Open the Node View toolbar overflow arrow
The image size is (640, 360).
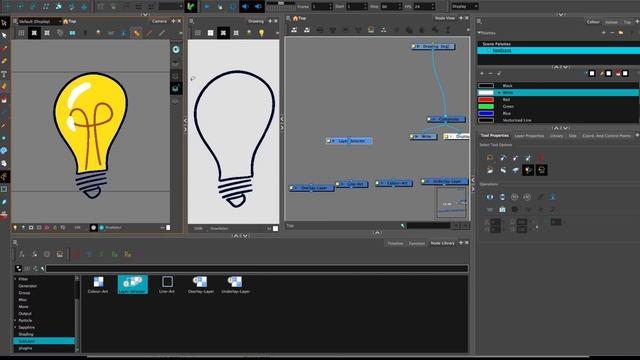click(x=467, y=30)
